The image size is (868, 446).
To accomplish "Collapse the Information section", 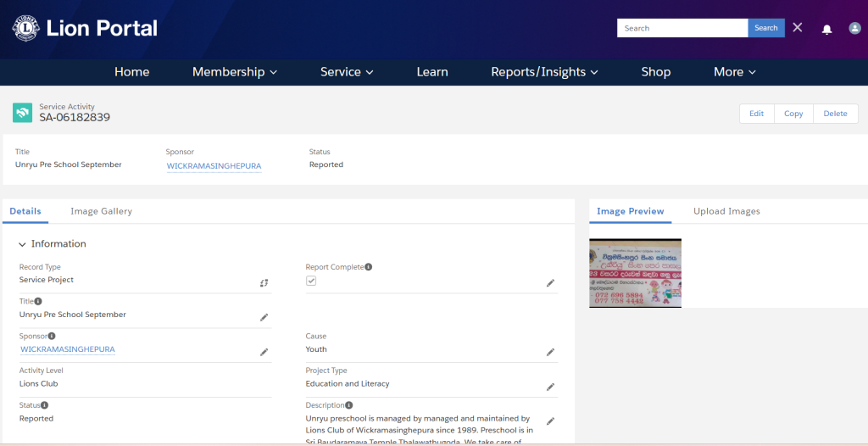I will click(22, 244).
